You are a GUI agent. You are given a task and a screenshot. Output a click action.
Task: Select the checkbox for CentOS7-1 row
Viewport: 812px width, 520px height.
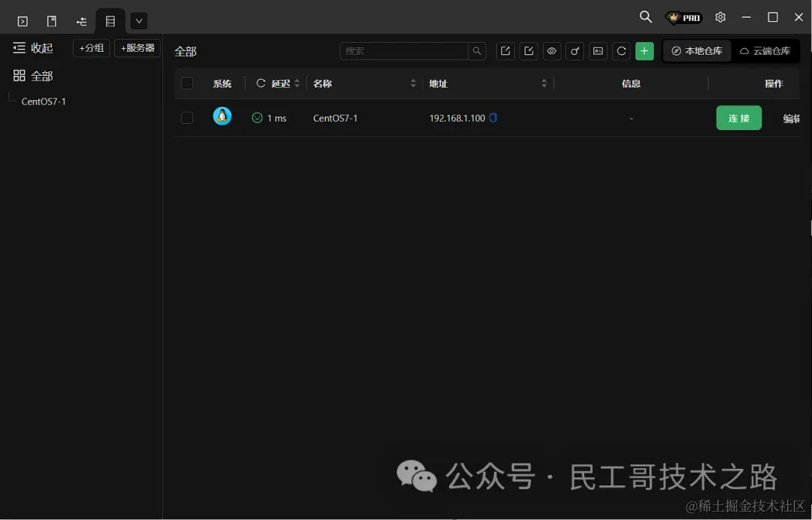(x=186, y=117)
